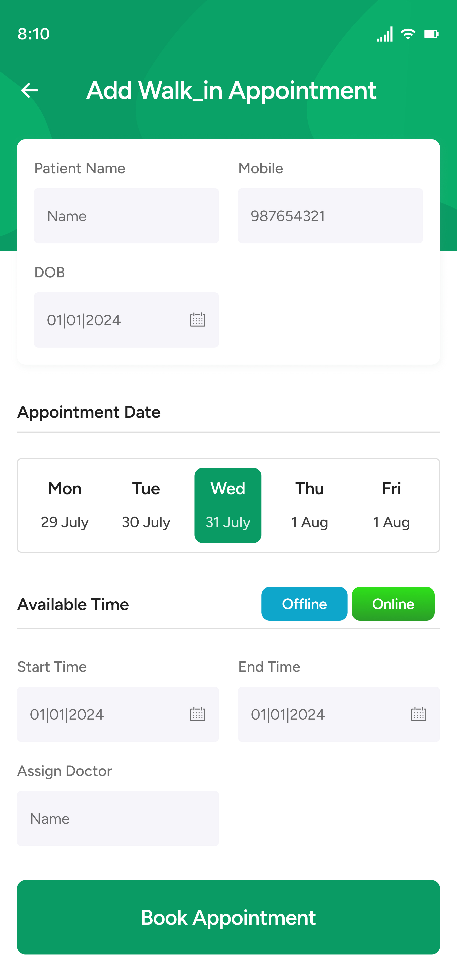Viewport: 457px width, 980px height.
Task: Select the Online appointment mode
Action: [x=393, y=604]
